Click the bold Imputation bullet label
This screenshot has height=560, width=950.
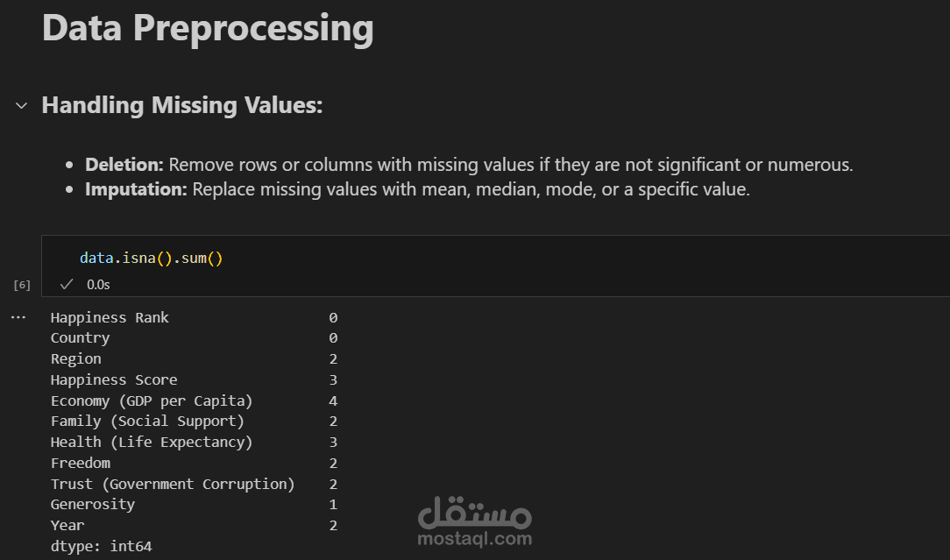pyautogui.click(x=136, y=189)
